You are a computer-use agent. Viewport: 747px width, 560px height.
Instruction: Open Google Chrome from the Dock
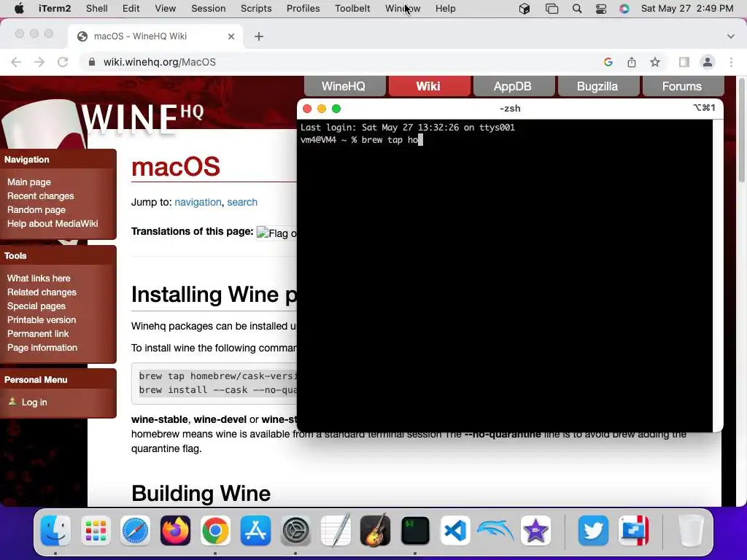tap(215, 531)
